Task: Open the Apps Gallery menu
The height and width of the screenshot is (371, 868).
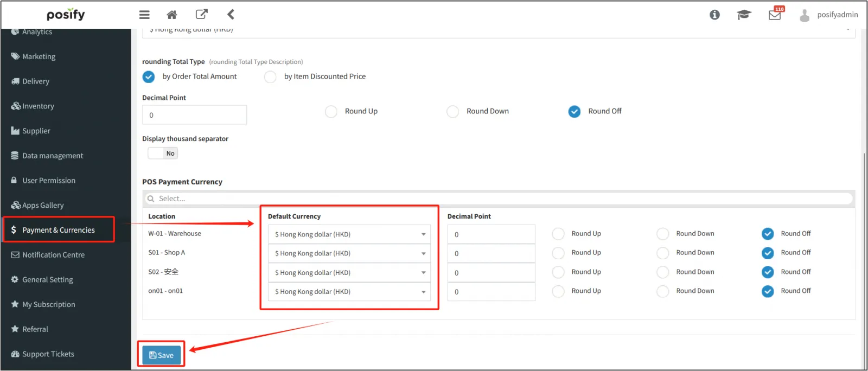Action: coord(43,206)
